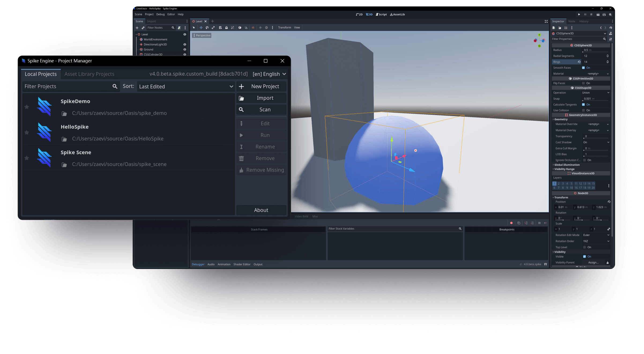
Task: Switch to the Script workspace
Action: [x=381, y=14]
